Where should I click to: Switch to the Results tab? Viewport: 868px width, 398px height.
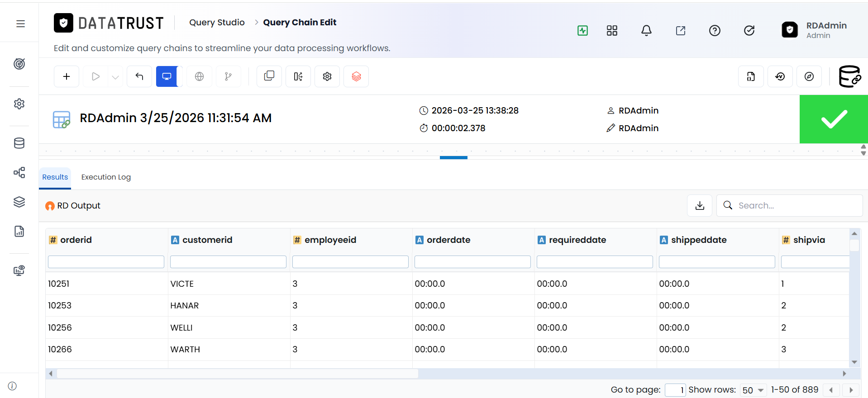pyautogui.click(x=55, y=177)
